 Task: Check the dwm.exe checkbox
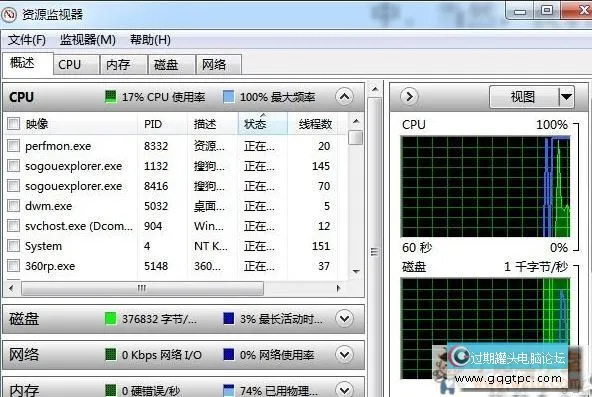(13, 205)
